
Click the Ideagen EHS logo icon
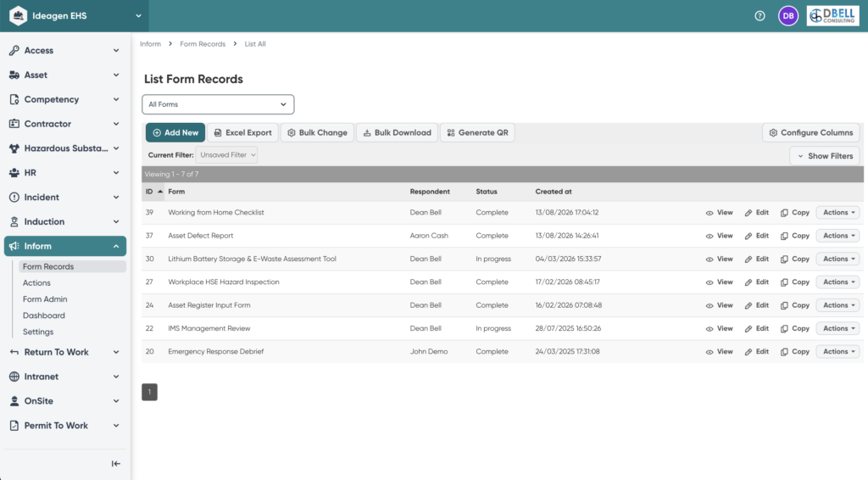[18, 15]
